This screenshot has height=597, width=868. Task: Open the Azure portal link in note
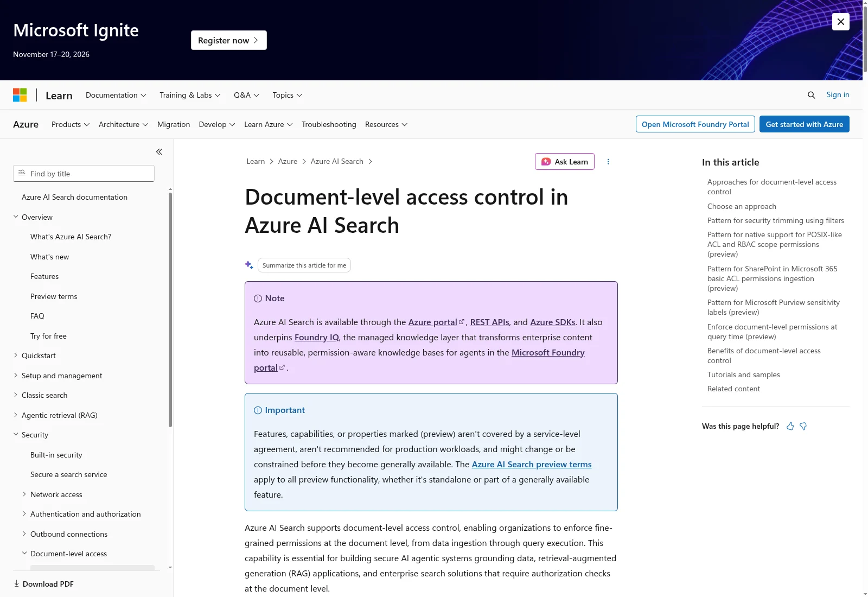436,322
